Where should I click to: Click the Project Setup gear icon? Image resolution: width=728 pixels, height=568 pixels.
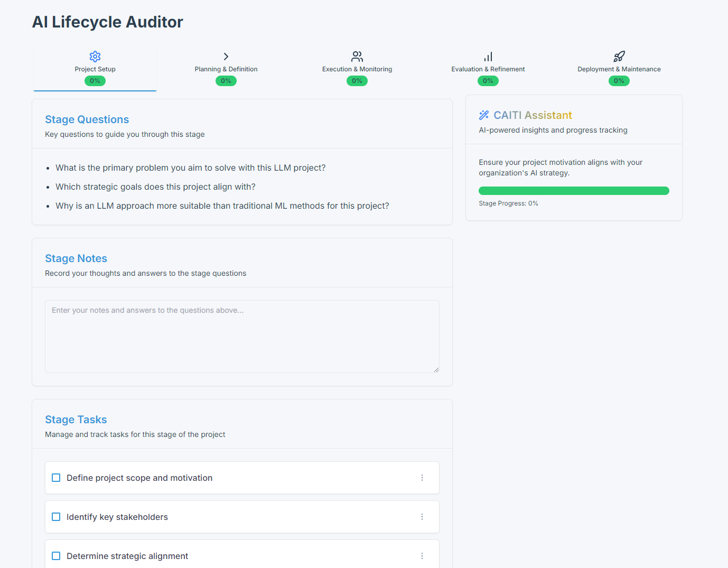point(95,57)
